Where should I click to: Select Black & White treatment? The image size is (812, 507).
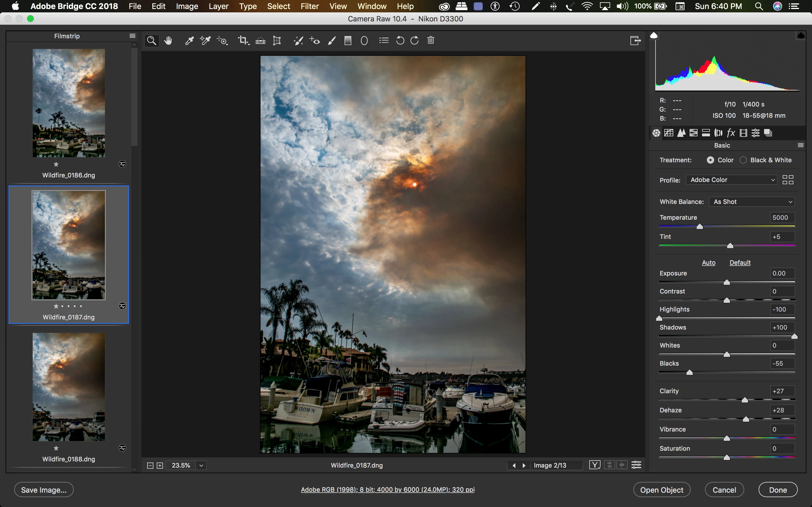point(743,160)
